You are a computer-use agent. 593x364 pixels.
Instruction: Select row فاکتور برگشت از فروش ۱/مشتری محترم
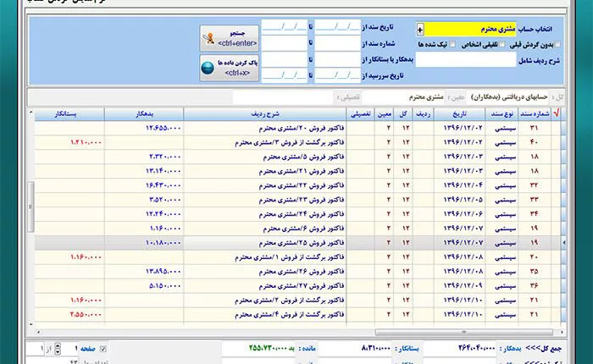[x=297, y=257]
